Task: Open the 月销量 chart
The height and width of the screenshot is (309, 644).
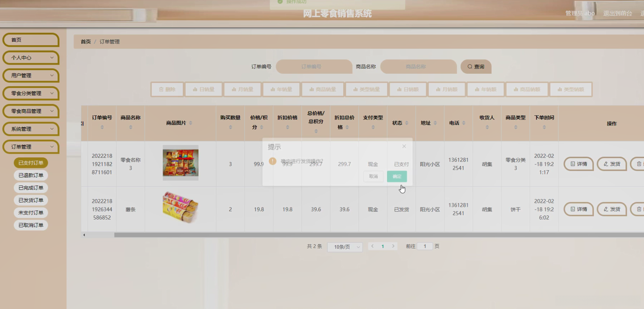Action: pos(242,89)
